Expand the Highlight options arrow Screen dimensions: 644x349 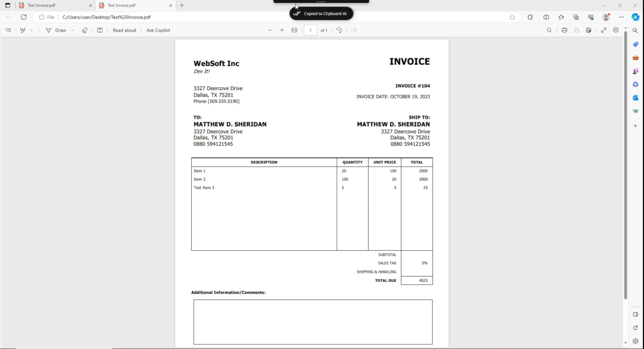pyautogui.click(x=31, y=30)
